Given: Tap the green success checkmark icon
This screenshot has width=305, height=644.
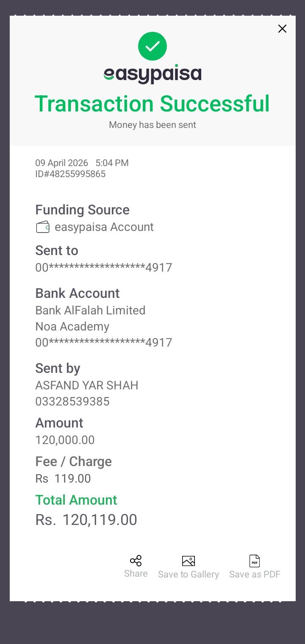Looking at the screenshot, I should point(152,46).
